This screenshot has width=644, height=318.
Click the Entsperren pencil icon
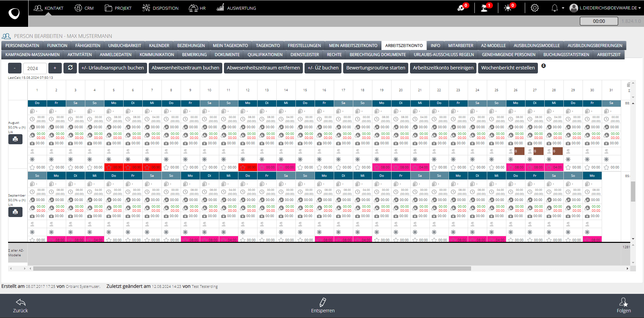(x=323, y=302)
